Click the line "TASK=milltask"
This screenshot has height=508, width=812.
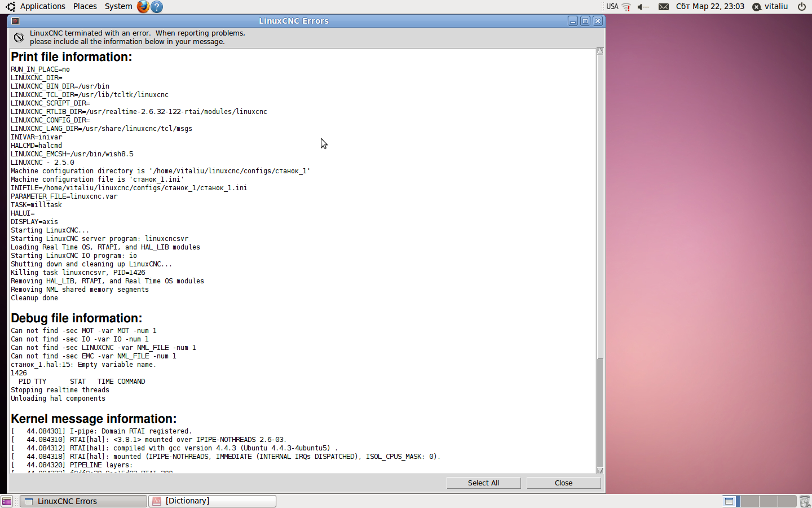(x=36, y=205)
